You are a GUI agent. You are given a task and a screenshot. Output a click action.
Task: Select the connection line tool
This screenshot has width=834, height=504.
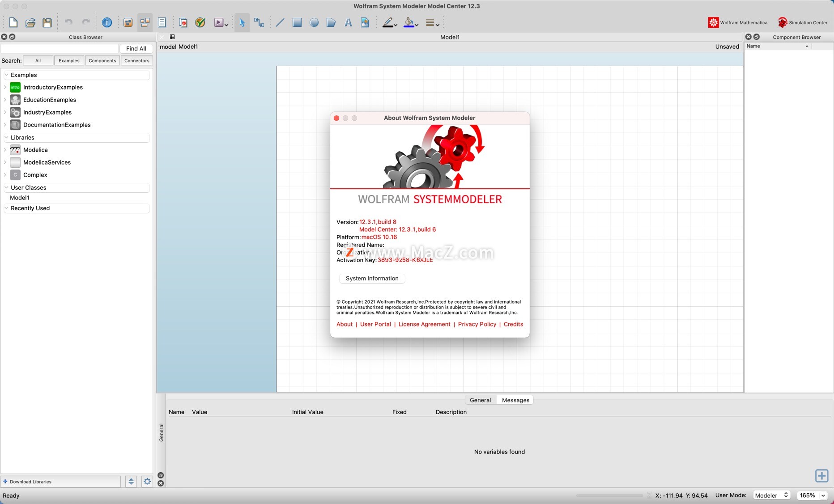click(x=259, y=22)
